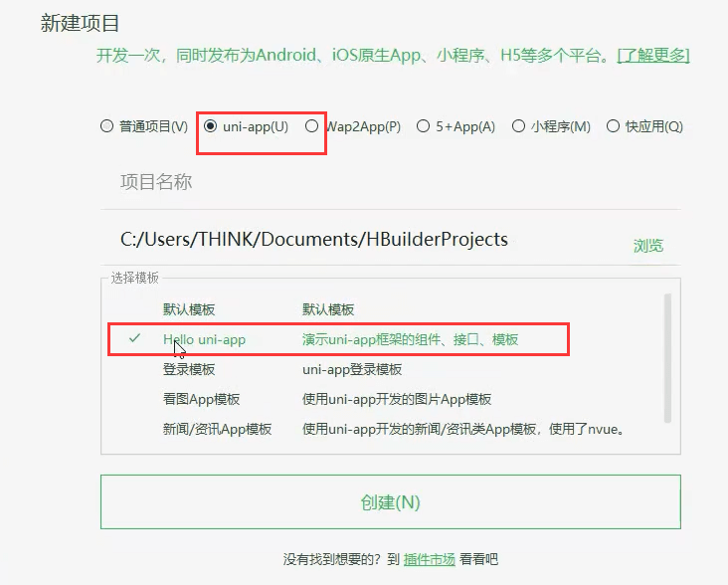728x585 pixels.
Task: Click into the 项目名称 input field
Action: [391, 182]
